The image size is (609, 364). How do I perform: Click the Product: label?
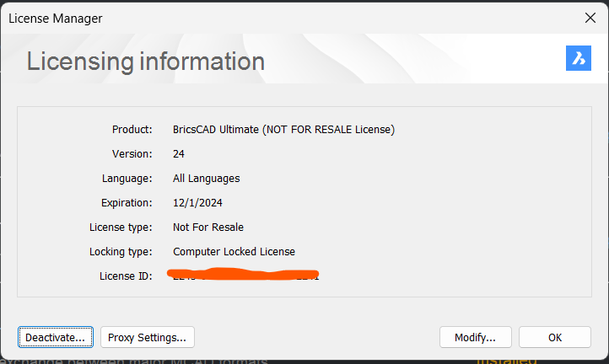[x=132, y=129]
